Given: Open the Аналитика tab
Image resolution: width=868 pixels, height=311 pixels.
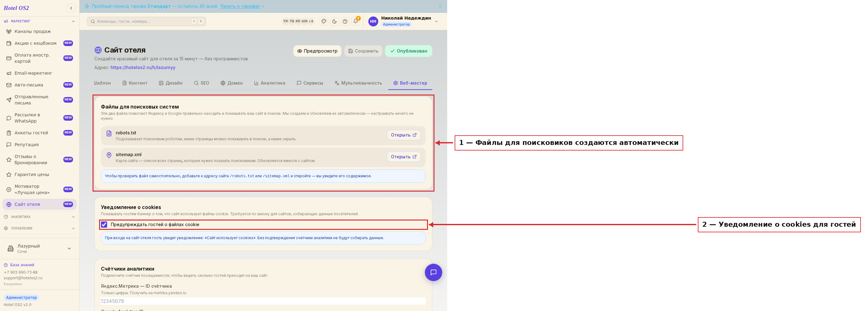Looking at the screenshot, I should coord(270,83).
